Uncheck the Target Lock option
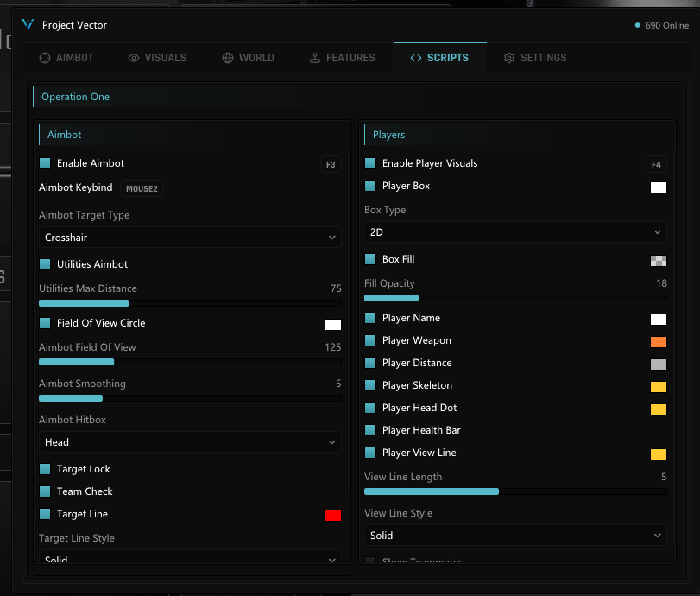 (45, 469)
